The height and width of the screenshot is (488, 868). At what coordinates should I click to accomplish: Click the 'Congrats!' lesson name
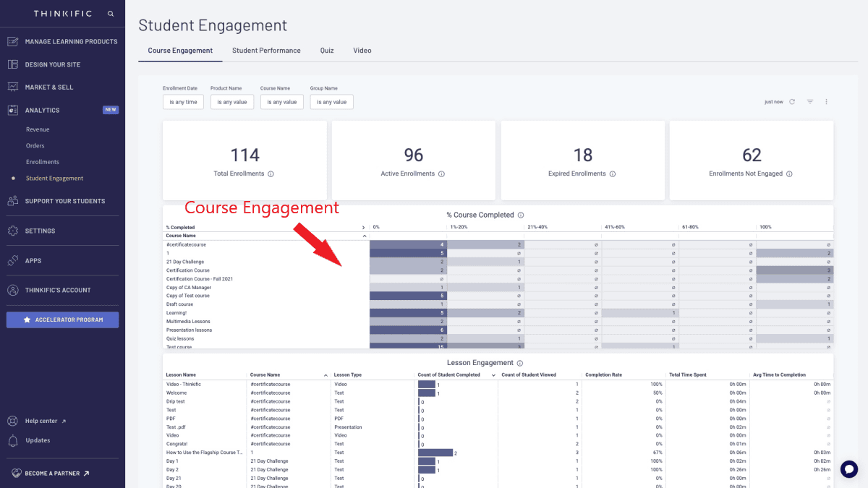(178, 444)
